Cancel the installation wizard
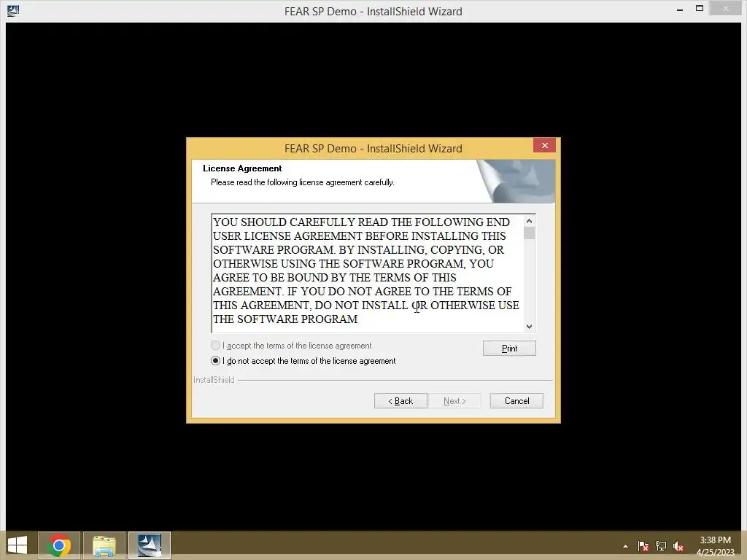This screenshot has height=560, width=747. 516,401
